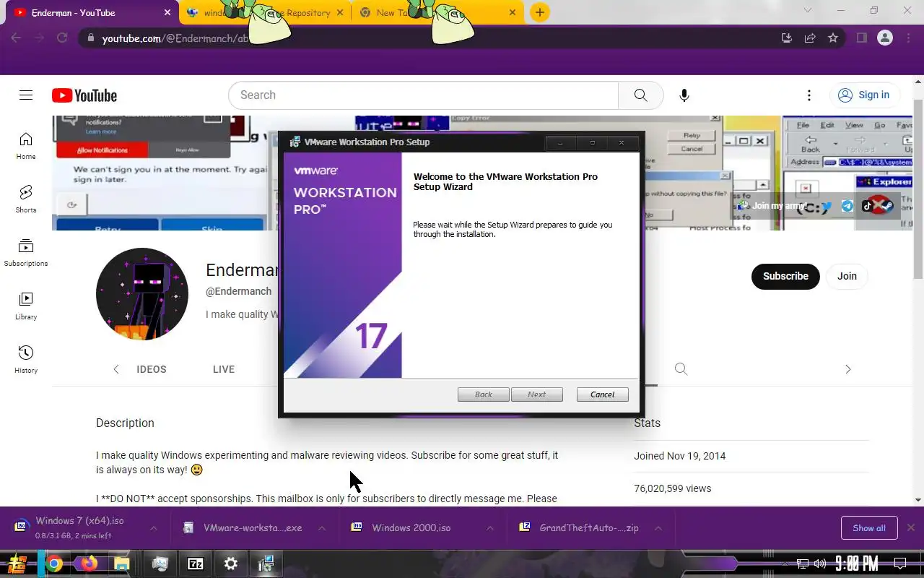
Task: Open the network icon in system tray
Action: click(803, 564)
